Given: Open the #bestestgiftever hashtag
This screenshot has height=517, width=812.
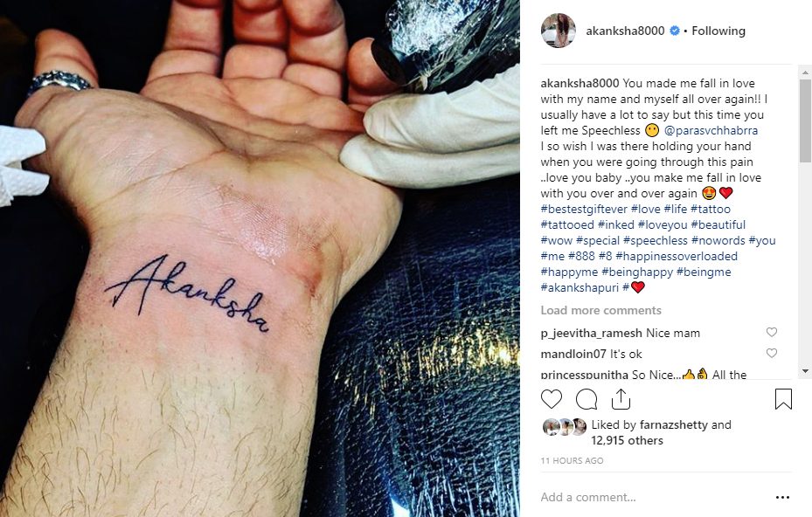Looking at the screenshot, I should click(x=584, y=209).
